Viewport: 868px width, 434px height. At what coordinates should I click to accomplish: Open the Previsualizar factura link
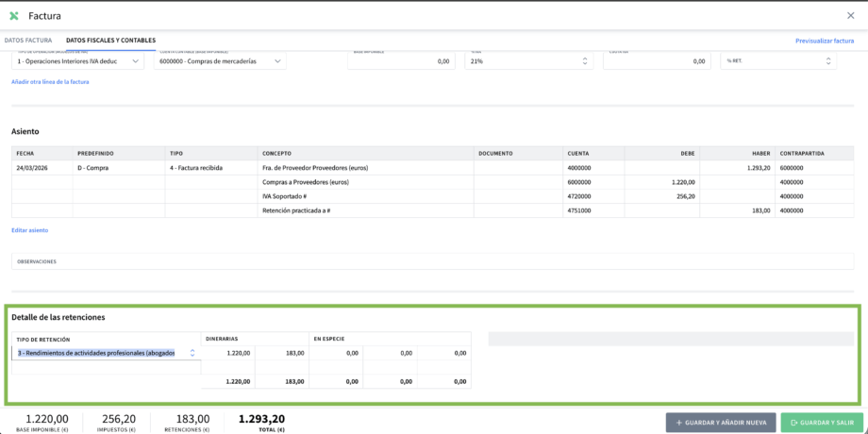[825, 41]
